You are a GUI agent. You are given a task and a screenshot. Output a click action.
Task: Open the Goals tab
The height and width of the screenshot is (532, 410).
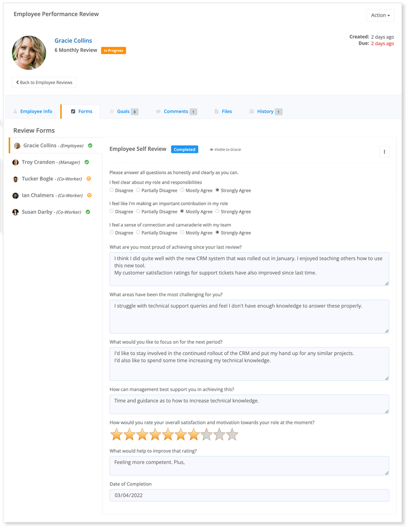pos(123,111)
